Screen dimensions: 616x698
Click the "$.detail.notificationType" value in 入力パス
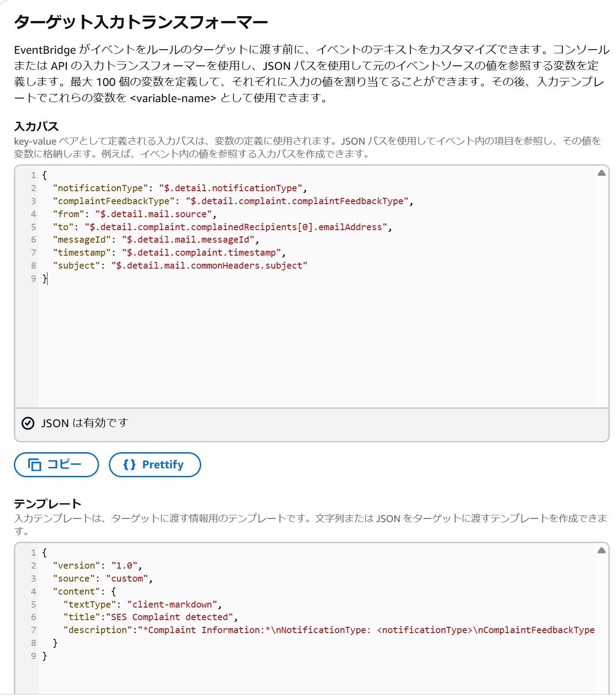[x=230, y=188]
